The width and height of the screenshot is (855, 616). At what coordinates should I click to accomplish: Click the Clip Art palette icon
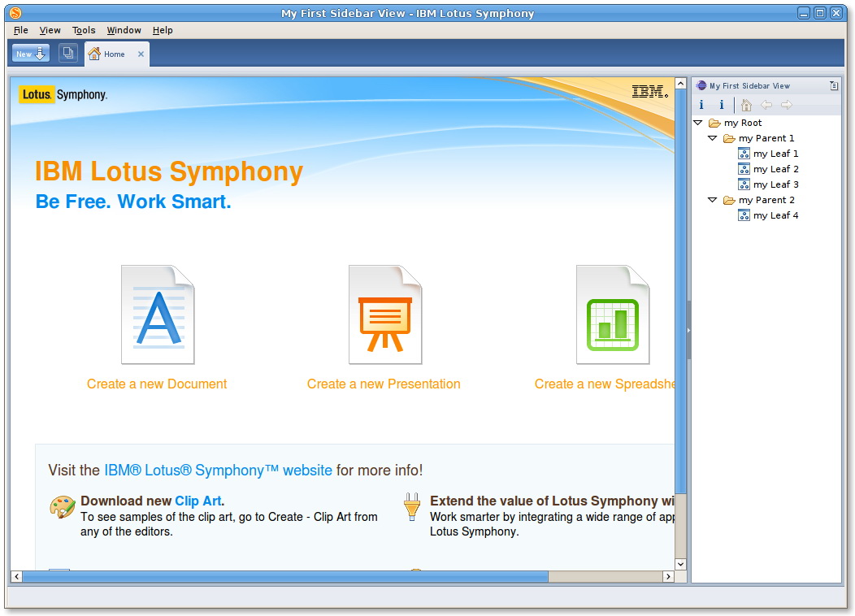click(63, 506)
